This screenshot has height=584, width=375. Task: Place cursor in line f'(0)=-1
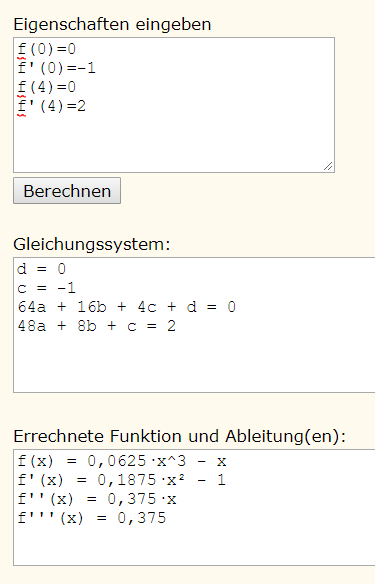[x=57, y=68]
